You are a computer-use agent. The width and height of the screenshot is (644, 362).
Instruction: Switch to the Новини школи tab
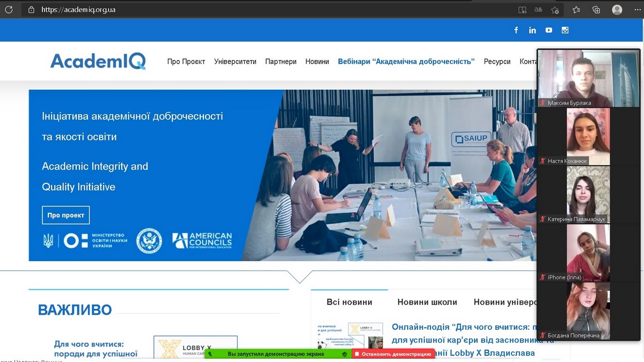click(427, 302)
